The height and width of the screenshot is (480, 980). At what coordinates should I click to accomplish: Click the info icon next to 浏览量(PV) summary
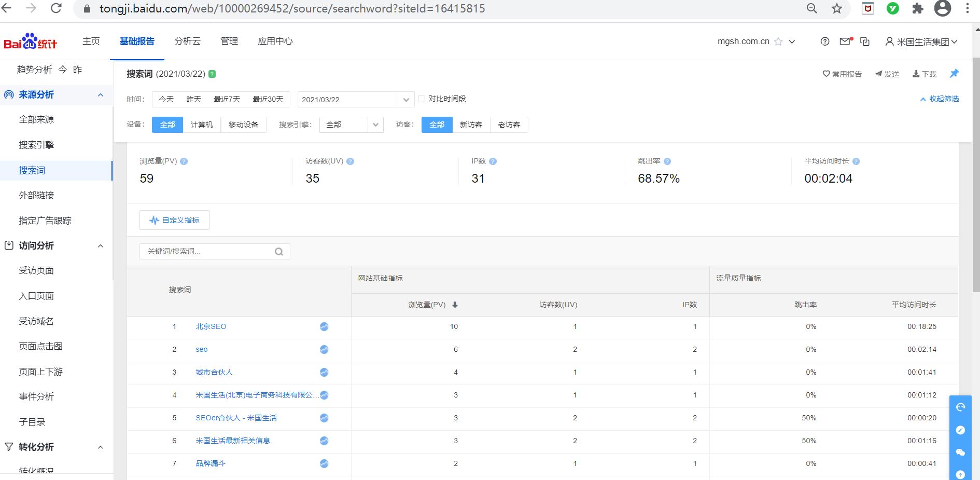pyautogui.click(x=184, y=161)
